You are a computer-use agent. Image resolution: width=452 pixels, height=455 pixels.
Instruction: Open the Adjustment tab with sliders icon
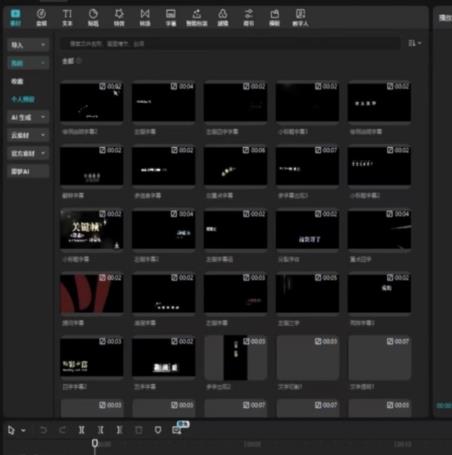249,17
